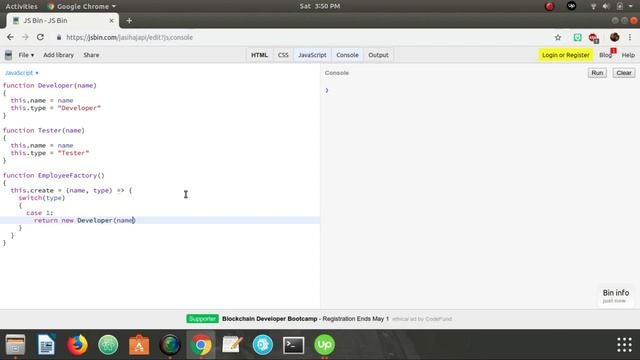Open the File dropdown menu
Viewport: 640px width, 360px height.
coord(26,55)
